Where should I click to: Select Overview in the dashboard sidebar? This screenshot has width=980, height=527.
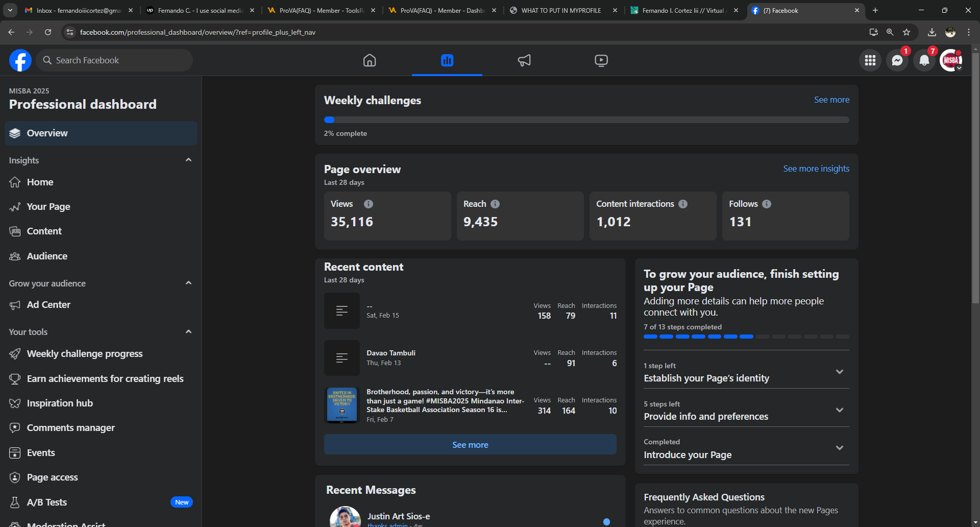[x=101, y=133]
